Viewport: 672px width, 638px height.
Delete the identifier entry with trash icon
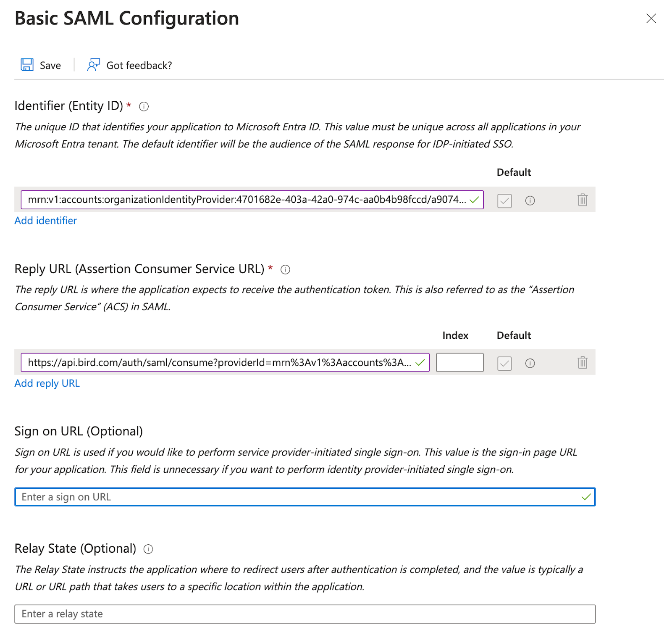582,200
